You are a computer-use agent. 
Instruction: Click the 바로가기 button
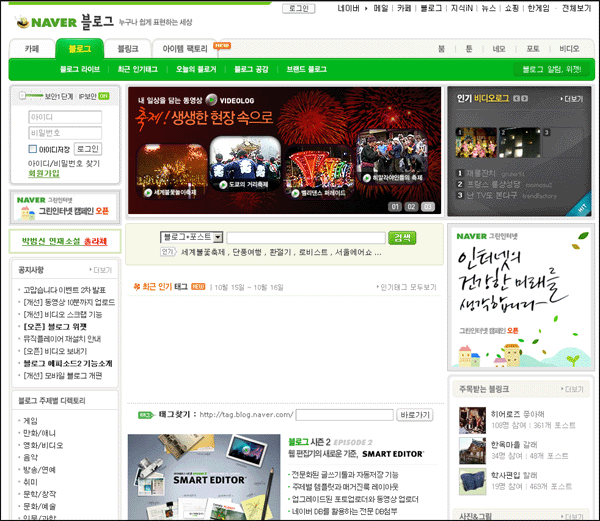415,415
